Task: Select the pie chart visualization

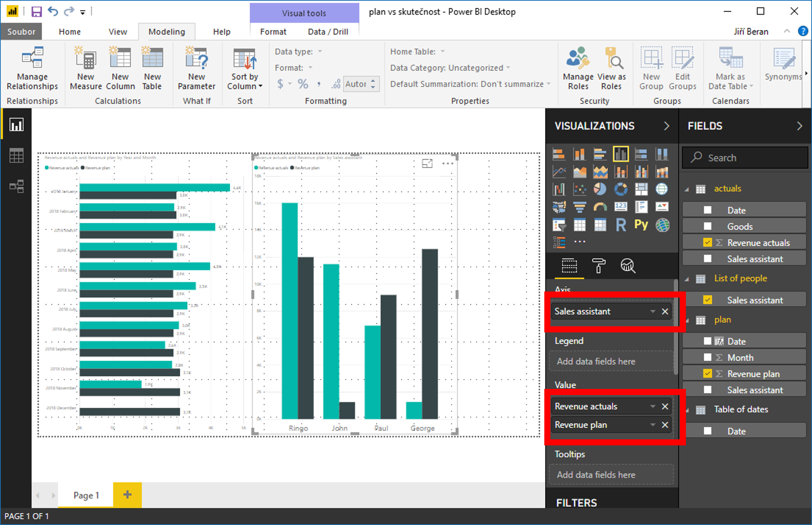Action: [x=600, y=189]
